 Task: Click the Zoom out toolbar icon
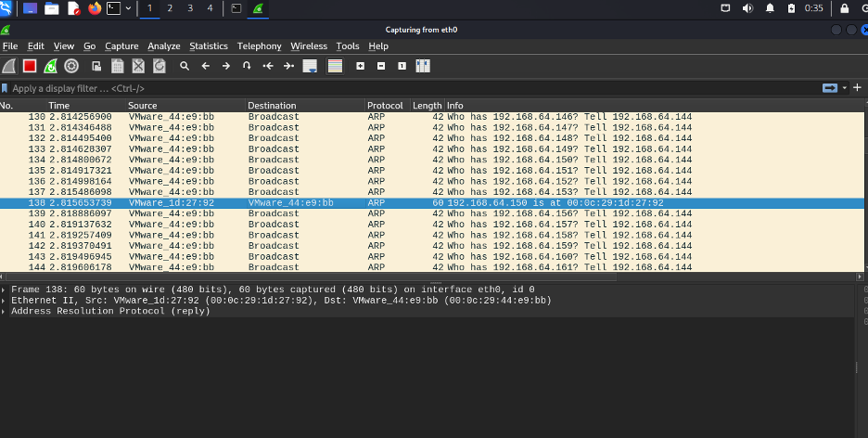(381, 66)
